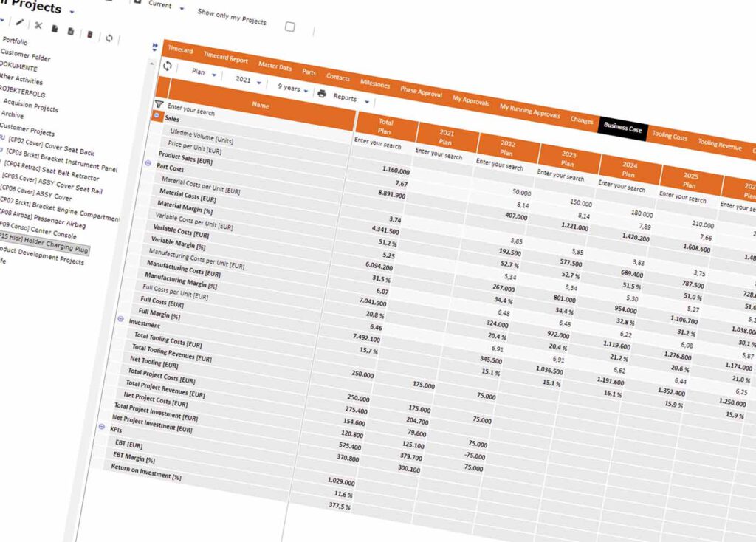The height and width of the screenshot is (542, 756).
Task: Switch to the Changes tab
Action: (582, 120)
